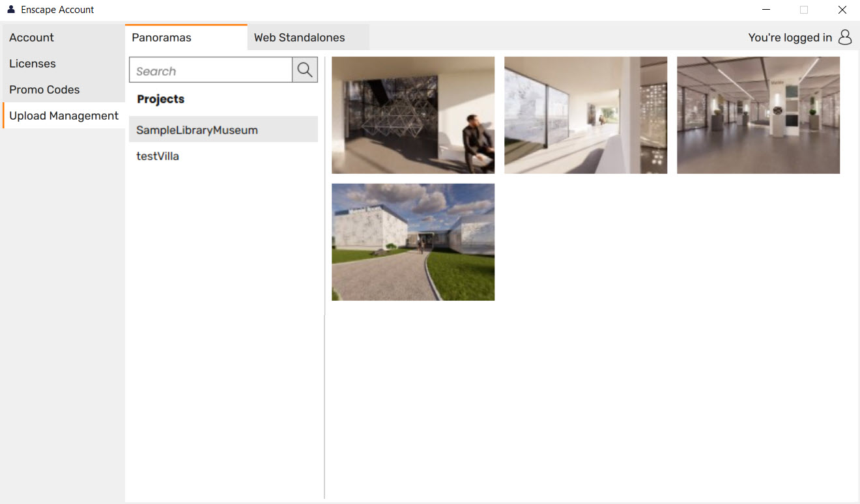Open the Account section in the sidebar
The width and height of the screenshot is (860, 504).
31,37
